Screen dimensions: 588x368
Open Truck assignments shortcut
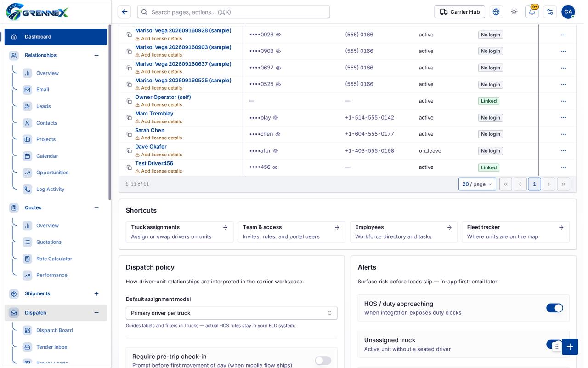point(180,232)
